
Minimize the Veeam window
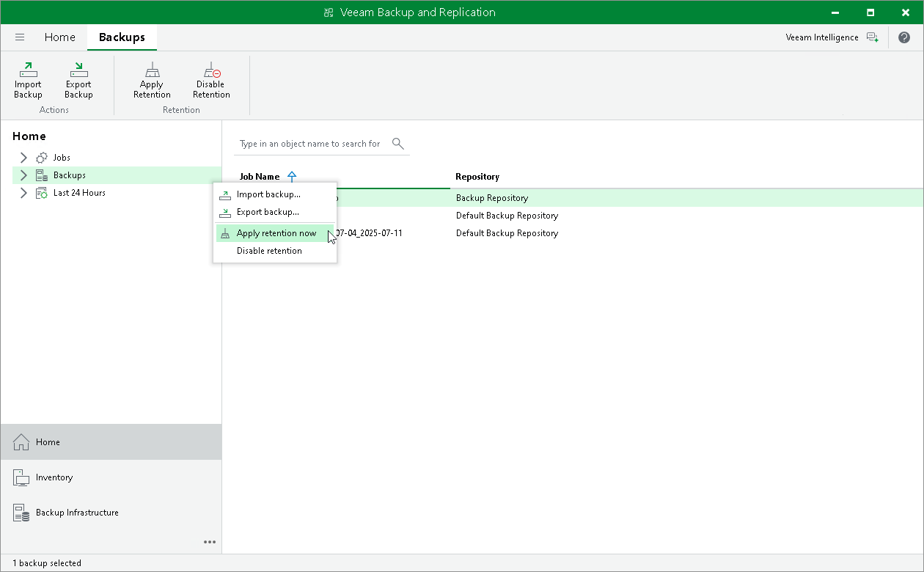coord(836,12)
